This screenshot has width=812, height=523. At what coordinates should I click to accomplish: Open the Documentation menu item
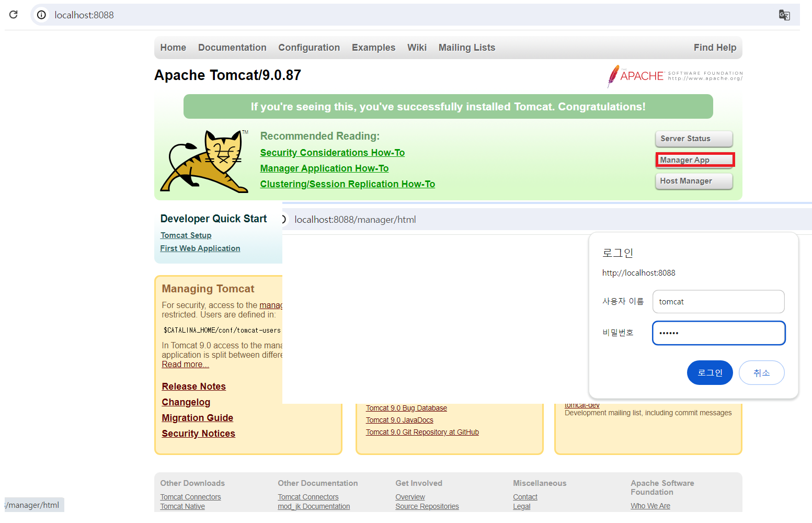click(x=232, y=48)
